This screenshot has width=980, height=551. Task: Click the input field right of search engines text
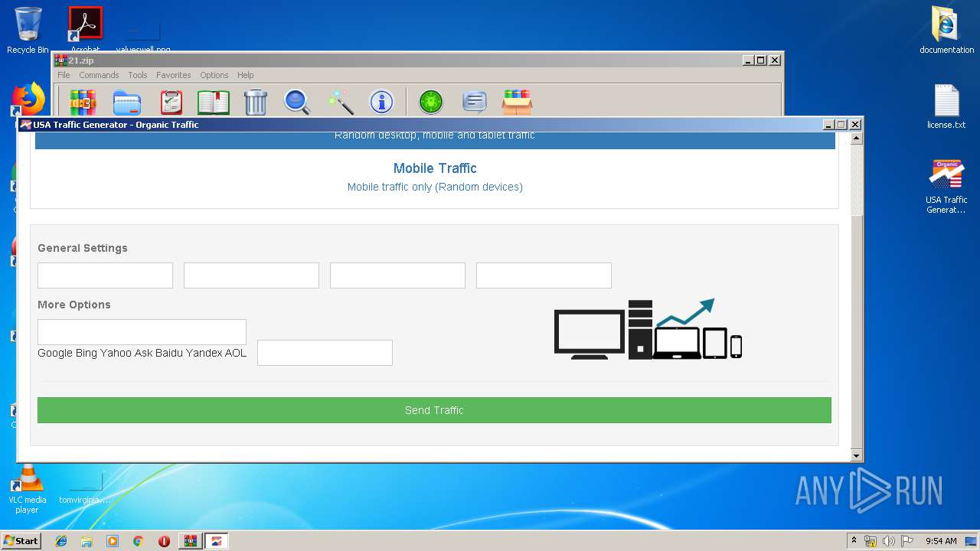point(325,353)
